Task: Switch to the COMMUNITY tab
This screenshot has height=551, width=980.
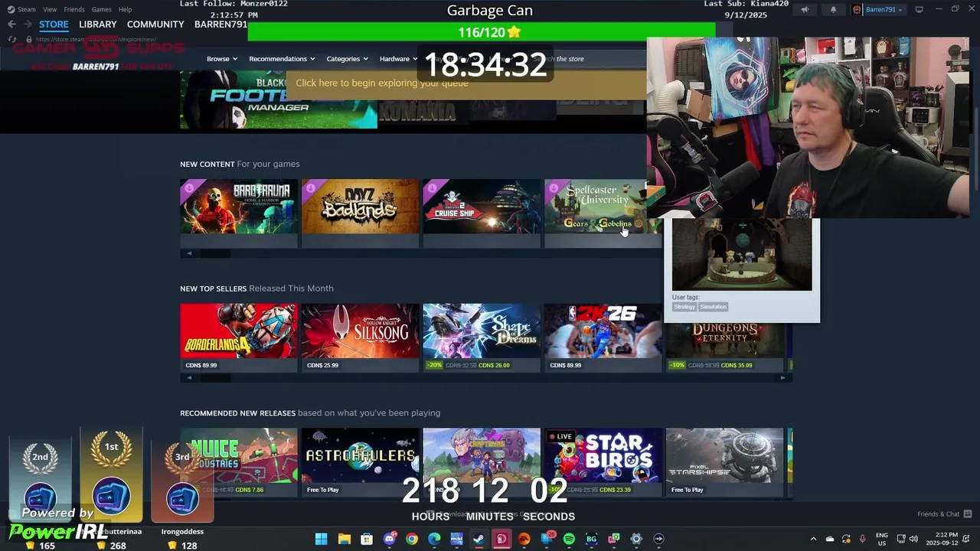Action: coord(155,24)
